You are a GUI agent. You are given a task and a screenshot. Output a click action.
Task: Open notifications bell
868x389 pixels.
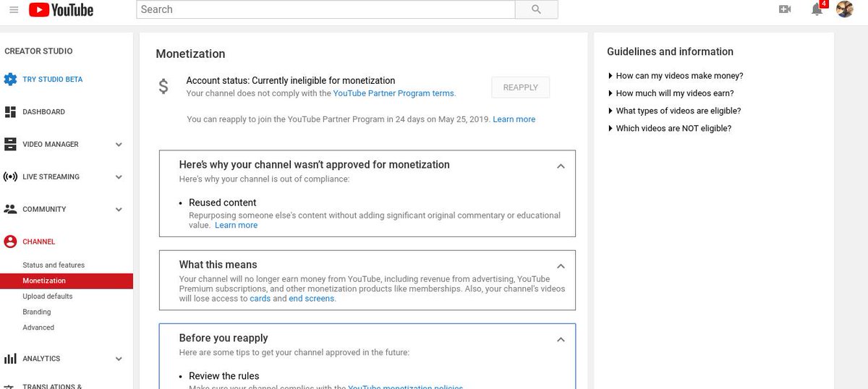point(817,9)
